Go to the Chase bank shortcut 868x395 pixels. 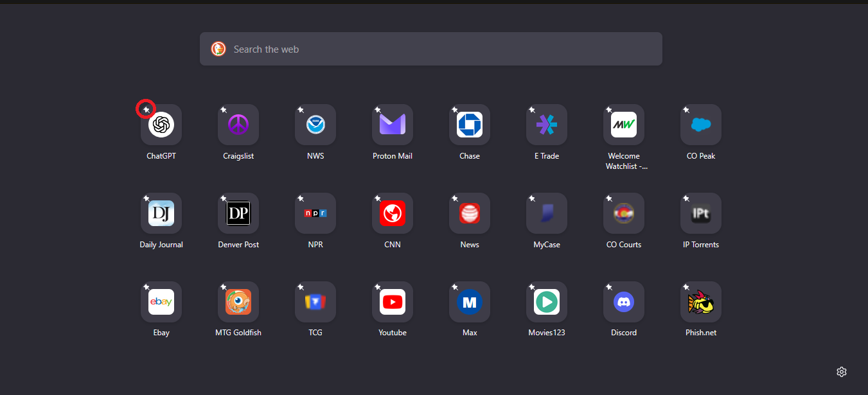[x=470, y=125]
